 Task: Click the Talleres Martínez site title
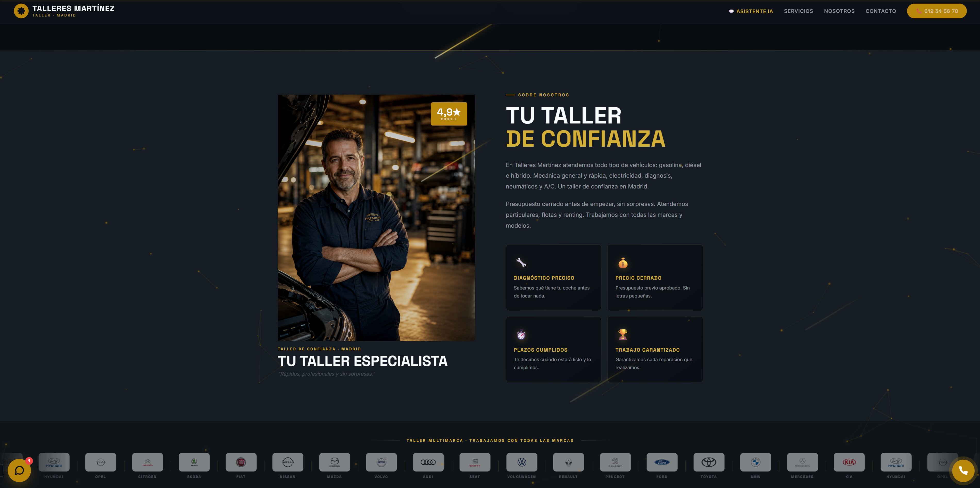(x=73, y=8)
